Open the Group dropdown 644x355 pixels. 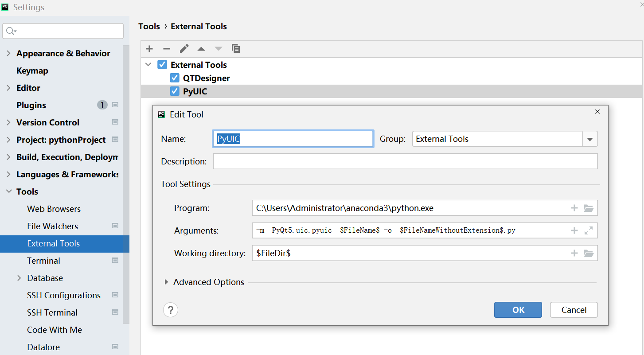click(x=589, y=139)
